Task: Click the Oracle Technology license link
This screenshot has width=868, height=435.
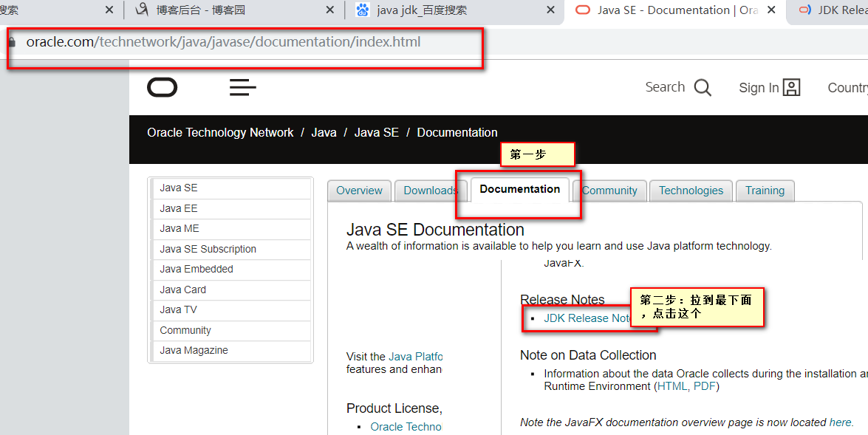Action: click(x=406, y=427)
